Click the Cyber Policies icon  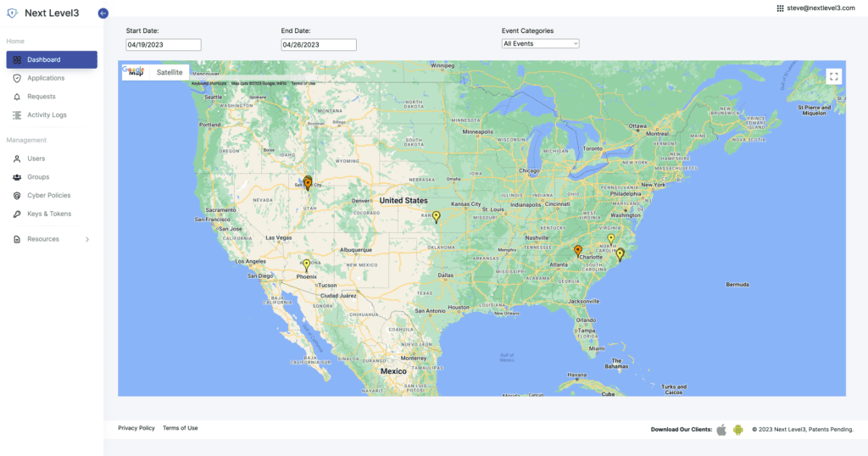pyautogui.click(x=17, y=195)
